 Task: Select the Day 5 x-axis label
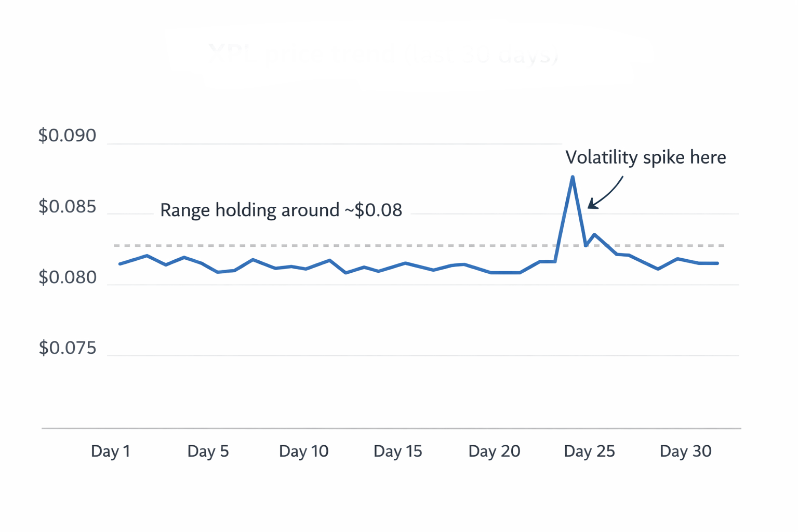pos(208,451)
